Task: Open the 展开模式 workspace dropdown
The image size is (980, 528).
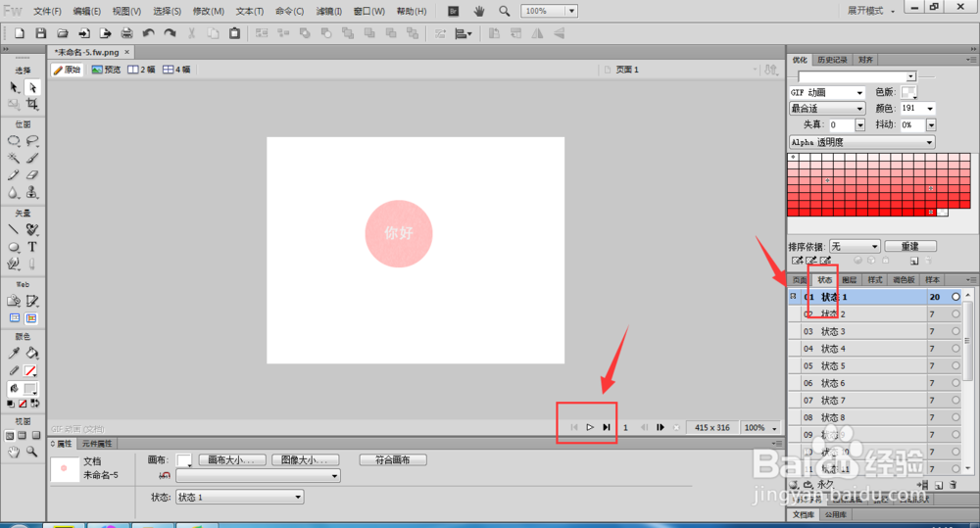Action: pos(871,11)
